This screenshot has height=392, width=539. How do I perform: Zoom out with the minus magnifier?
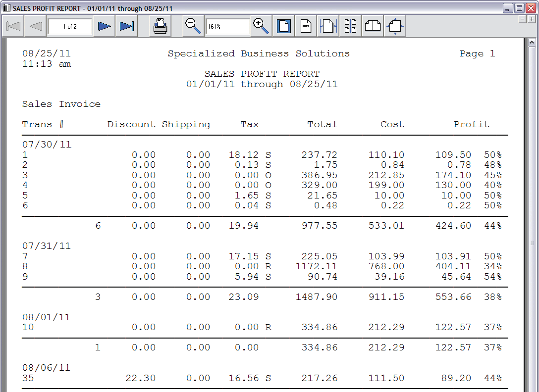(x=193, y=26)
